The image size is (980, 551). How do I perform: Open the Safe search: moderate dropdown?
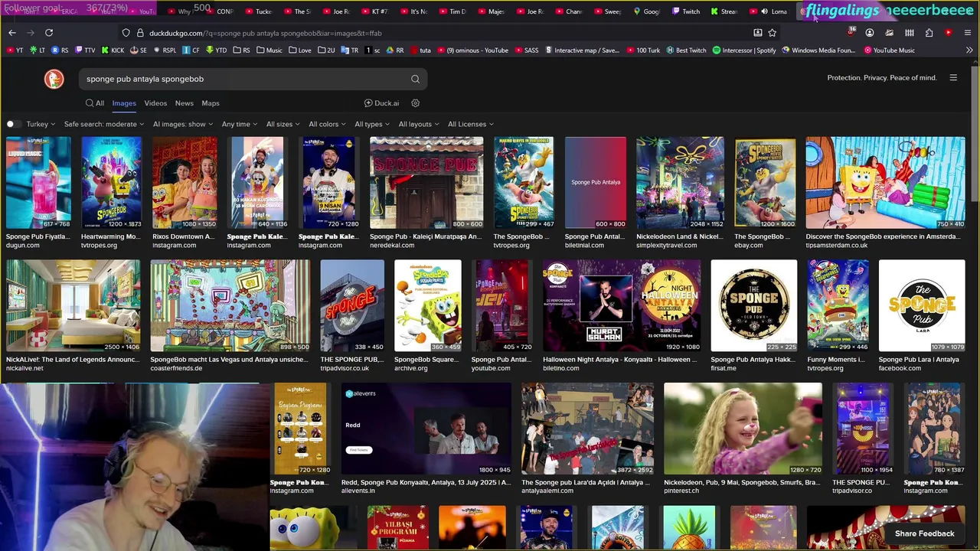pyautogui.click(x=104, y=124)
